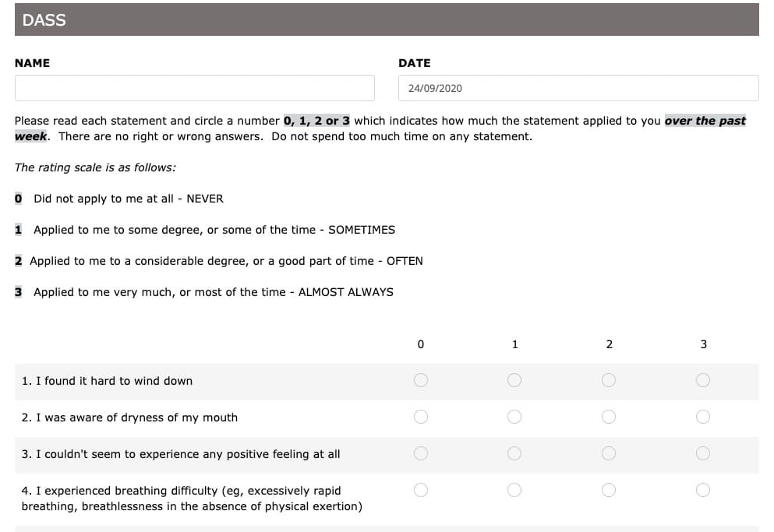Select 0 for 'hard to wind down'
The image size is (774, 532).
coord(421,380)
